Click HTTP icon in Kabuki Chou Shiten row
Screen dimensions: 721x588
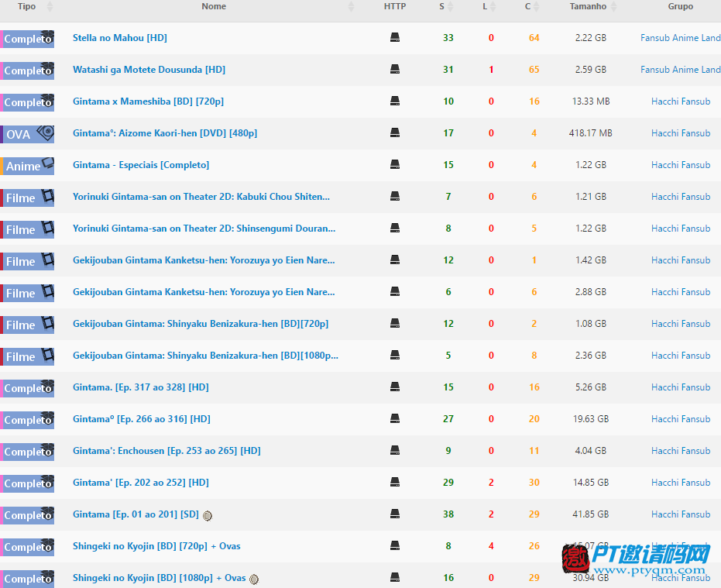[x=394, y=197]
